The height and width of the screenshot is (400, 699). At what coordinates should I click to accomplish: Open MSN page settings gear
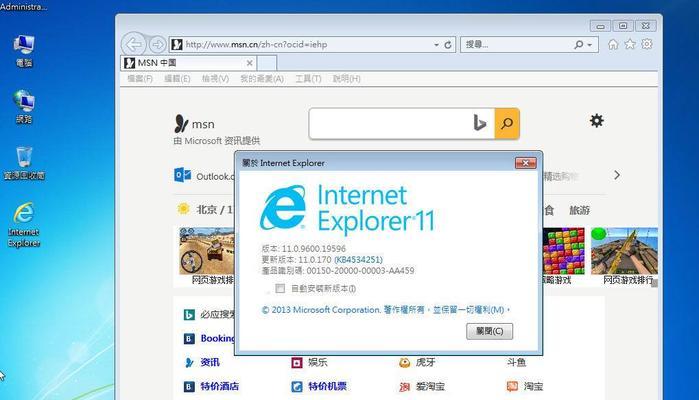(596, 120)
